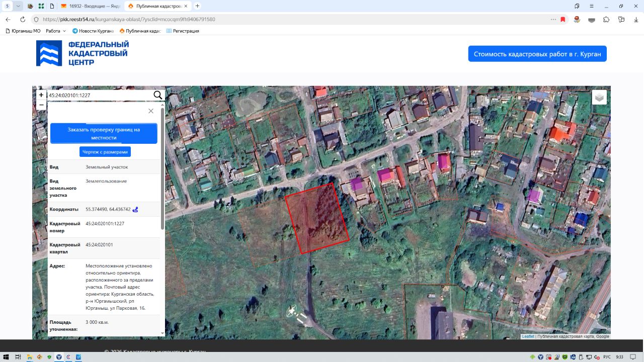
Task: Expand the tab group dropdown arrow
Action: 18,6
